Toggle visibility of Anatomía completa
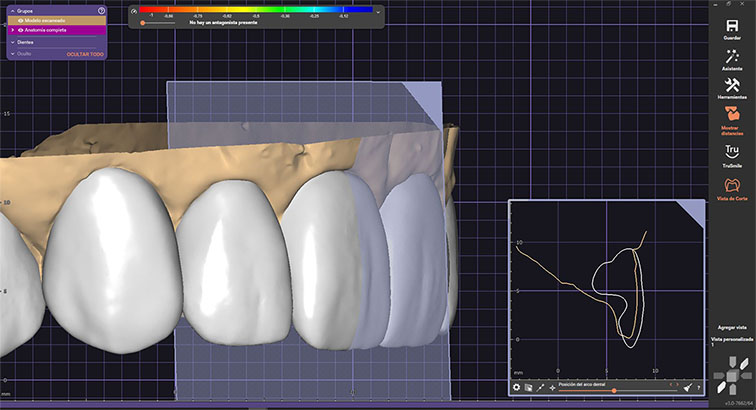This screenshot has height=410, width=756. point(20,31)
